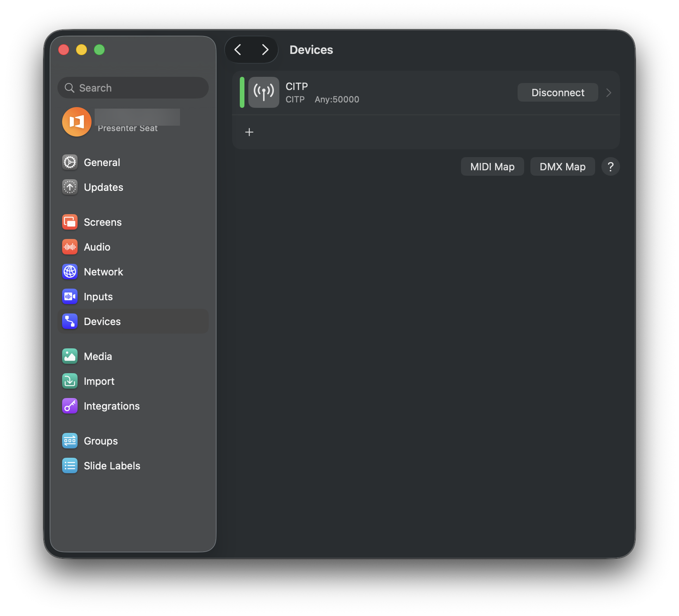Click the Devices page title
Screen dimensions: 679x616
click(x=311, y=50)
